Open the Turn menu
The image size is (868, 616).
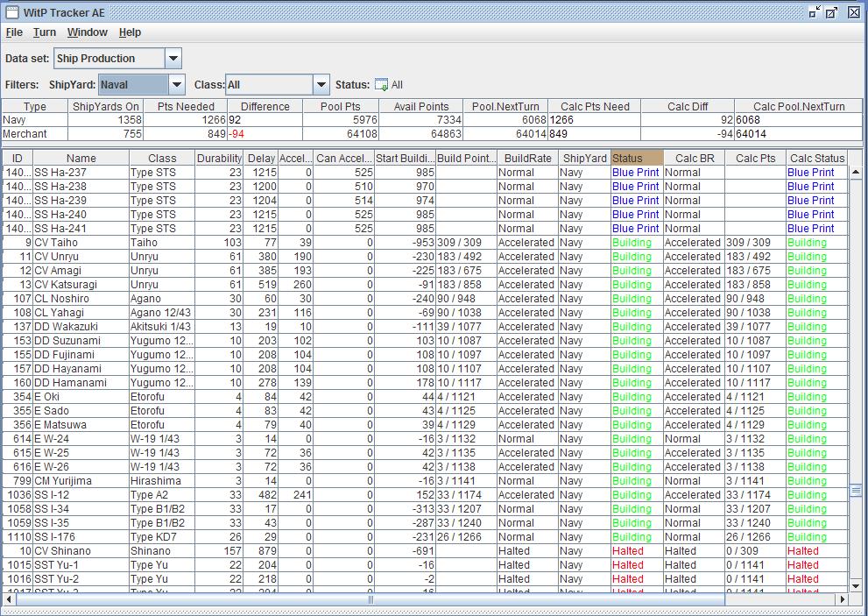pos(45,32)
